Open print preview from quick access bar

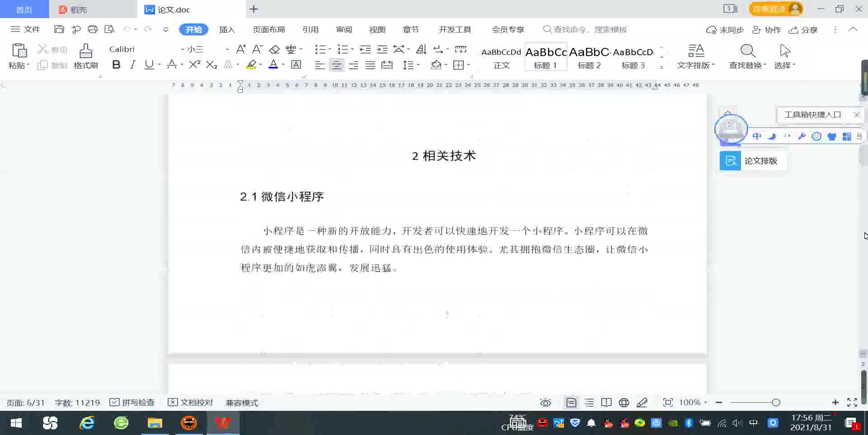tap(109, 29)
